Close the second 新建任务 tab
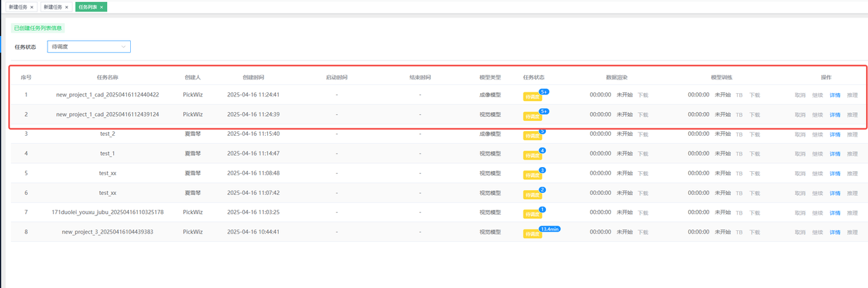 tap(66, 7)
